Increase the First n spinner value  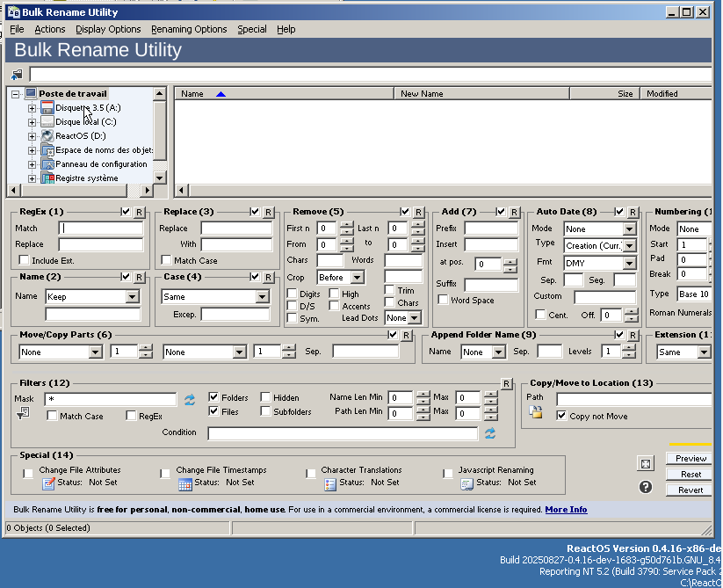(x=347, y=225)
